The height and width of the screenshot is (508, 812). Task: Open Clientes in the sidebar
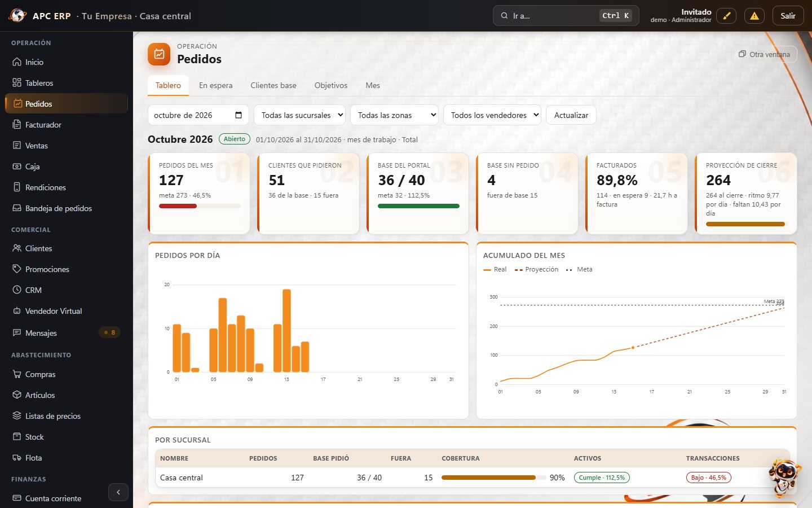coord(67,248)
